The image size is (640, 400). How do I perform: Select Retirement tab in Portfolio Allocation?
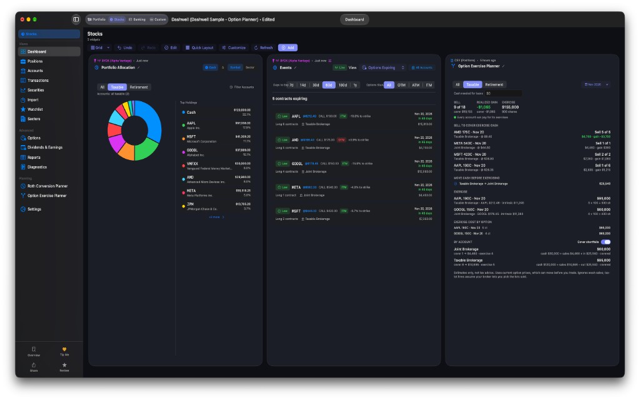coord(139,87)
